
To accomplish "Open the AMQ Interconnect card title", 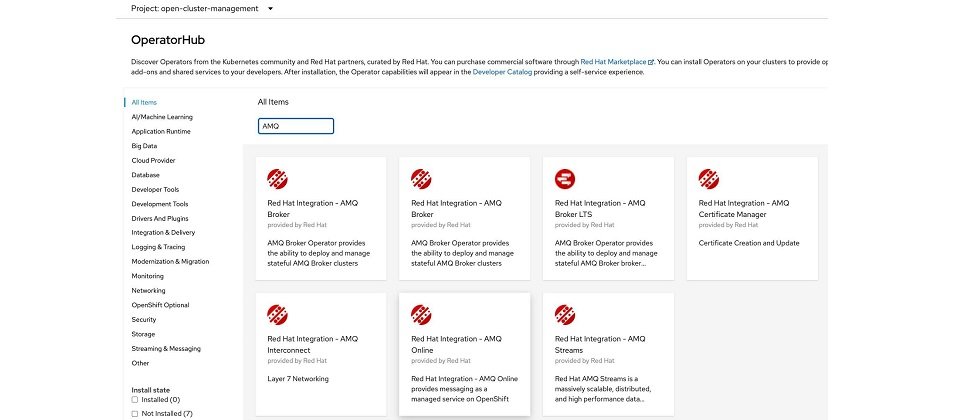I will (x=312, y=345).
